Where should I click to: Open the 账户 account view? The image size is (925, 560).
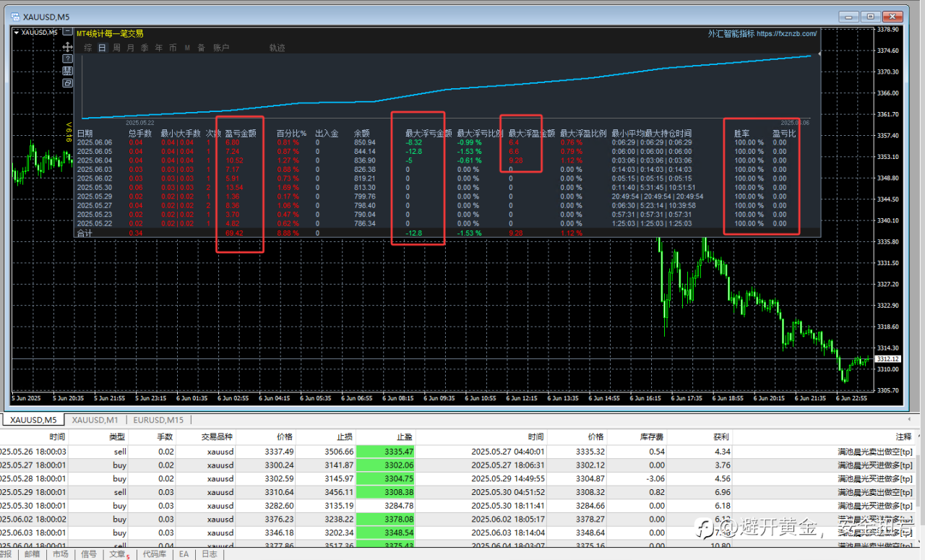[221, 48]
